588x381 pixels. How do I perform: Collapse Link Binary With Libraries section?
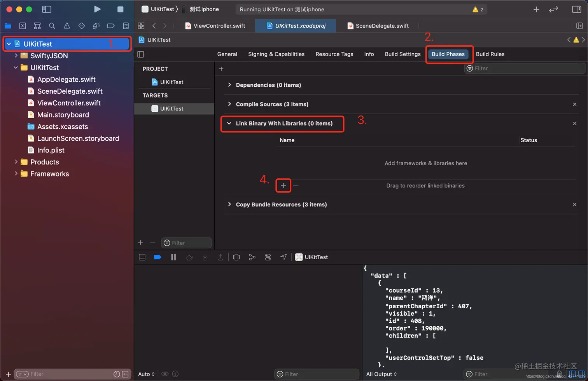[229, 123]
